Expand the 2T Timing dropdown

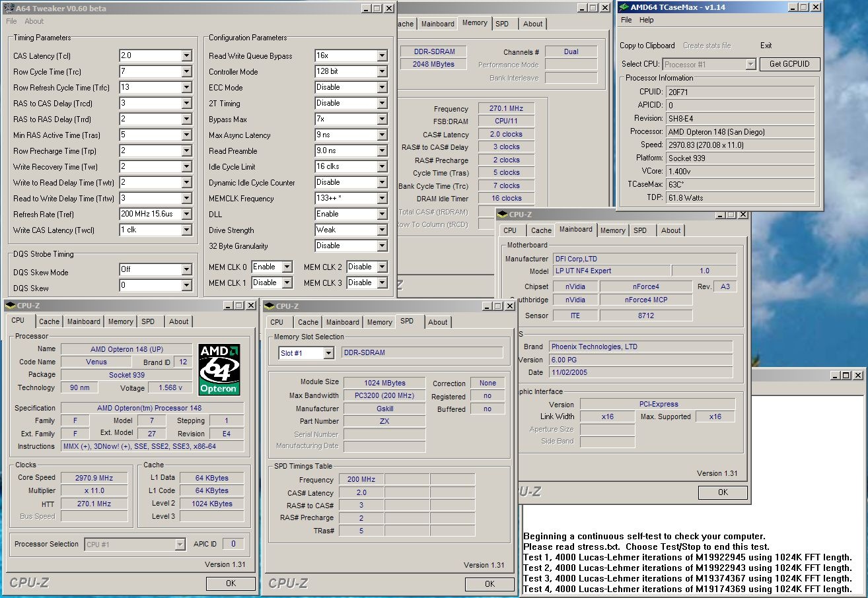tap(382, 104)
